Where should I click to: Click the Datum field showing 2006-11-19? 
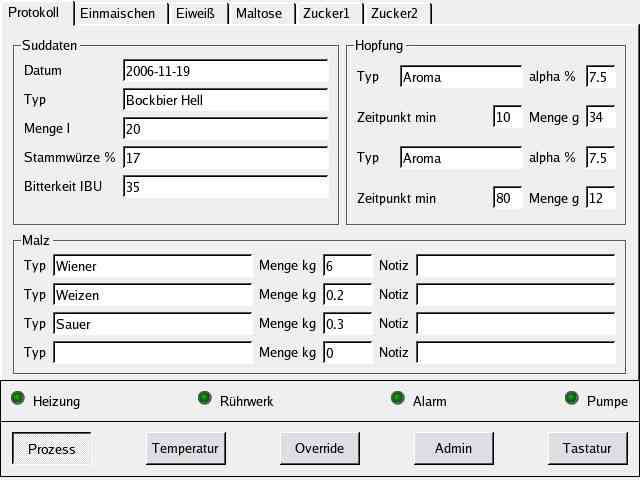[x=226, y=71]
